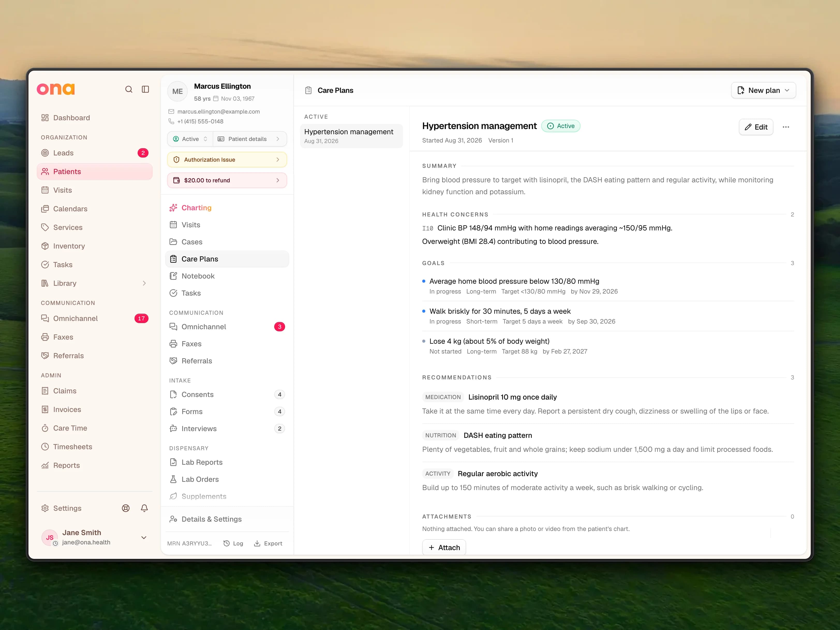
Task: Open Timesheets in admin
Action: click(95, 447)
